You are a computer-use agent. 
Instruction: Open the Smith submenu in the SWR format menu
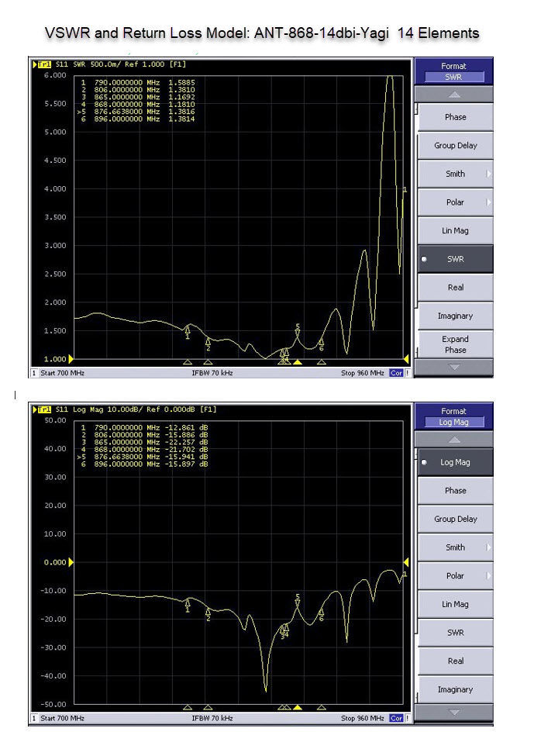(x=454, y=174)
